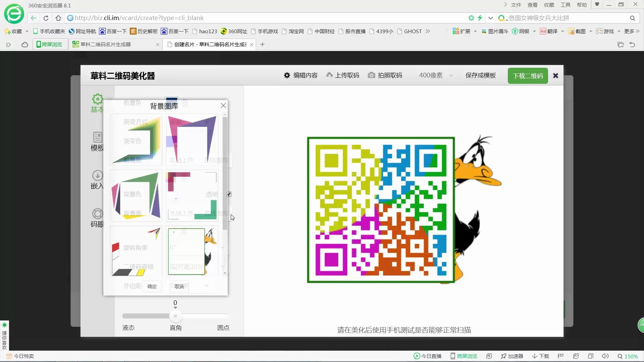Screen dimensions: 644x362
Task: Close the 草料二维码名片生成器 tab
Action: point(158,45)
